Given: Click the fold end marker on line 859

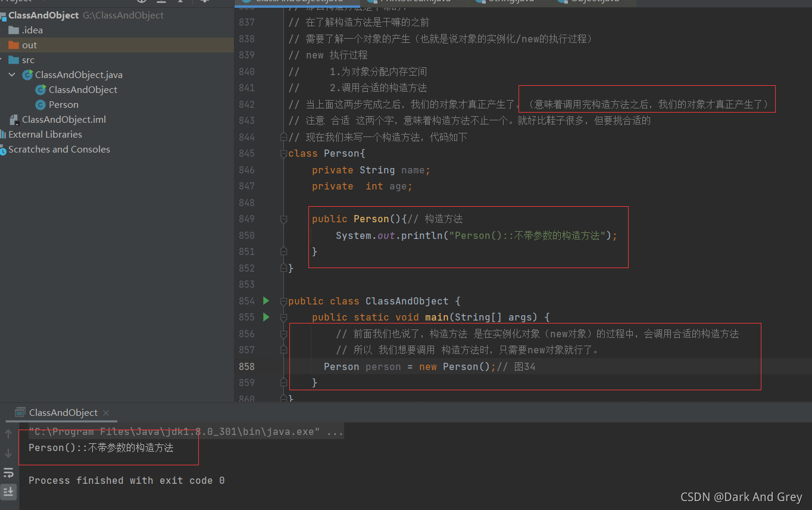Looking at the screenshot, I should [x=284, y=383].
